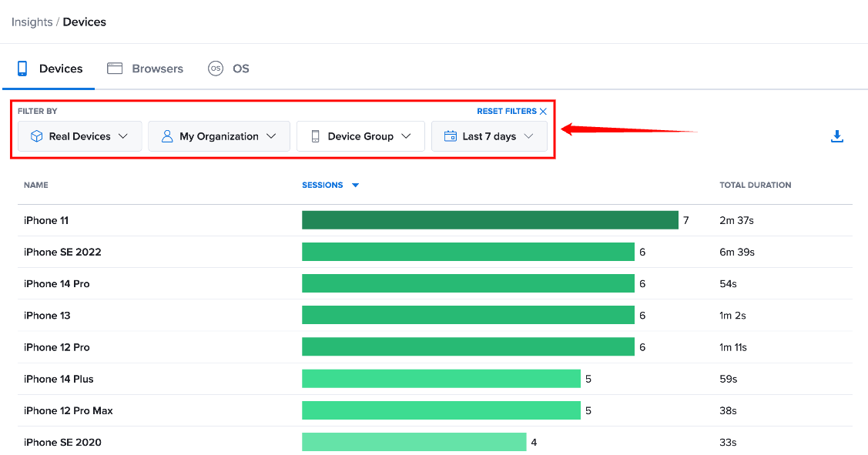Switch to the OS tab
868x455 pixels.
[x=228, y=69]
